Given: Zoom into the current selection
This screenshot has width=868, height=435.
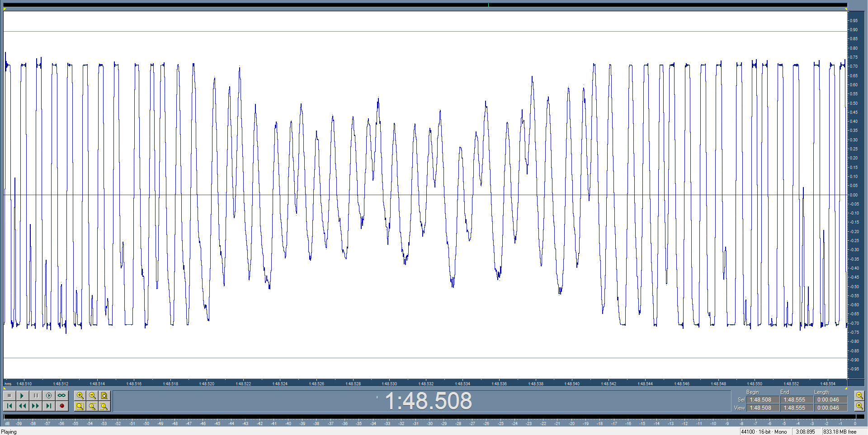Looking at the screenshot, I should 80,406.
